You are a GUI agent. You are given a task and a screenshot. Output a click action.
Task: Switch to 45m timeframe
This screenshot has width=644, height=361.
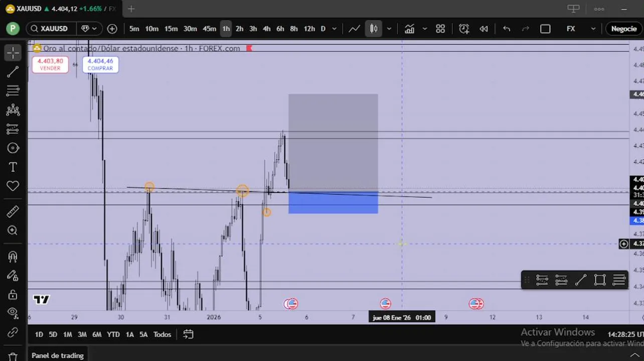click(x=209, y=29)
